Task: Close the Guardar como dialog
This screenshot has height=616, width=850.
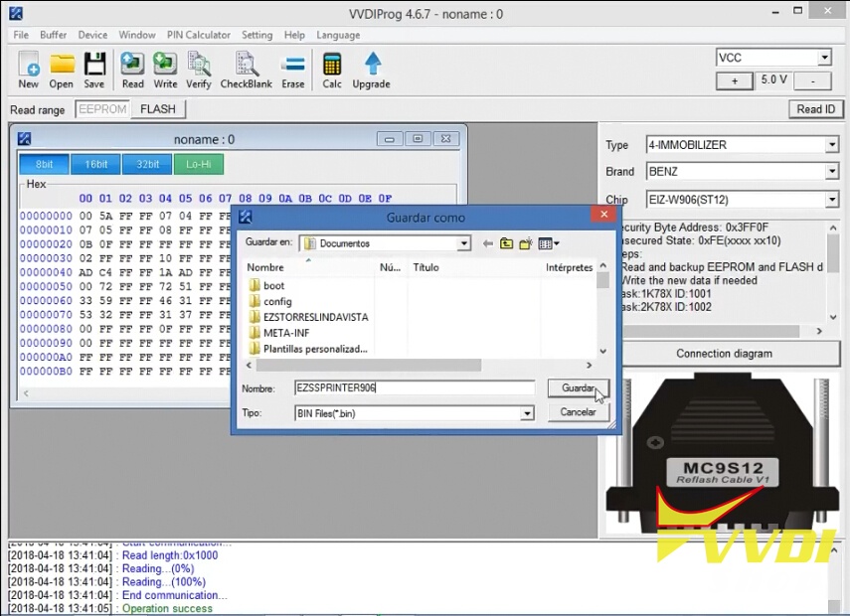Action: pyautogui.click(x=603, y=215)
